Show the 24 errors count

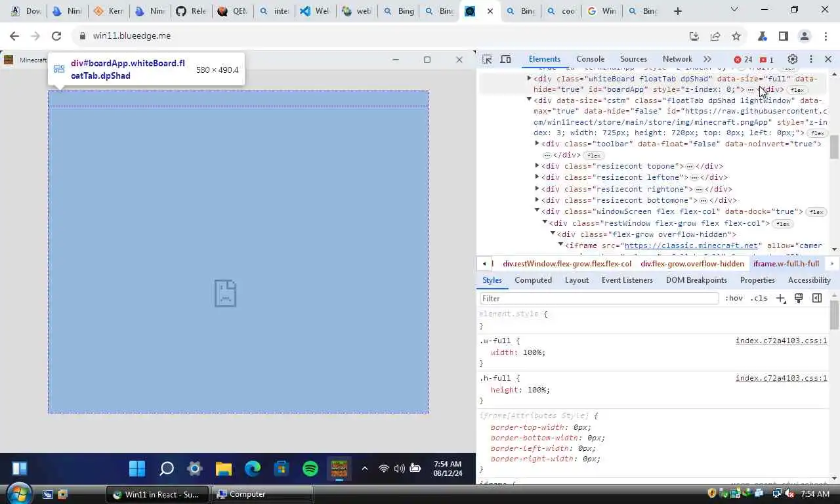tap(743, 60)
